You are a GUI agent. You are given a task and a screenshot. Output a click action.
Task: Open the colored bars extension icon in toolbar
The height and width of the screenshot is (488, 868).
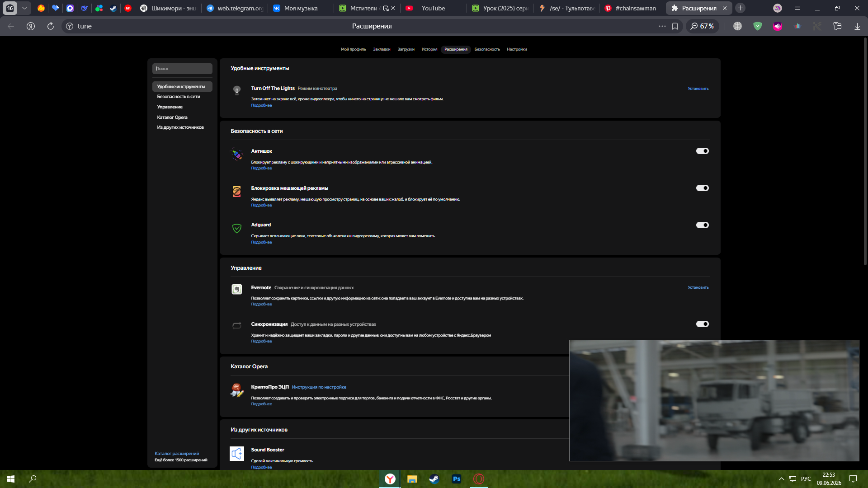click(x=797, y=26)
